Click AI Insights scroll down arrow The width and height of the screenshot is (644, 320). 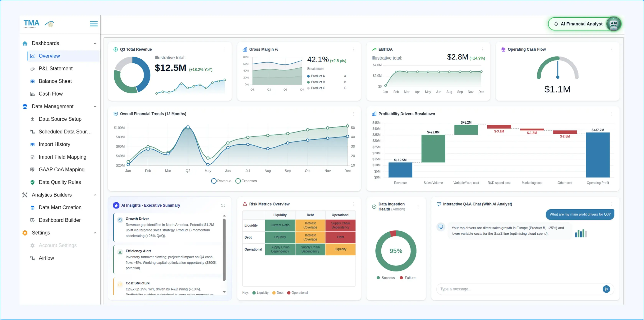224,292
